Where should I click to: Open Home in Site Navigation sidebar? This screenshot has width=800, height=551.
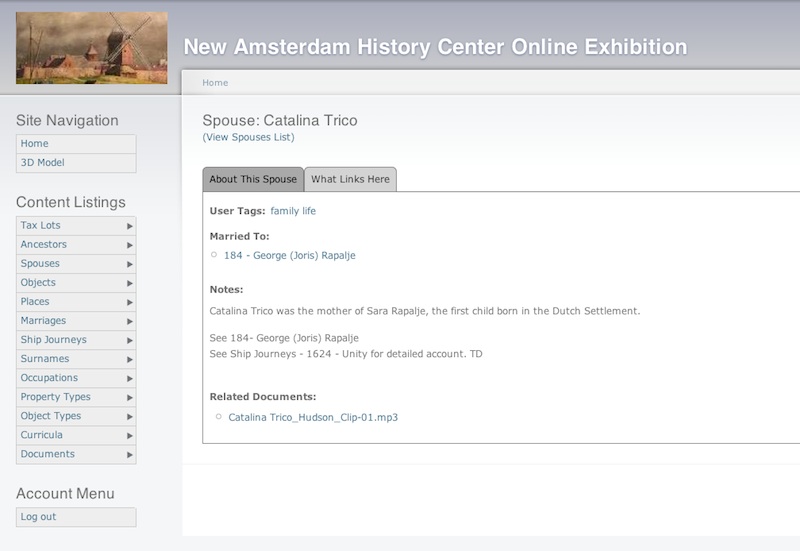click(x=34, y=144)
